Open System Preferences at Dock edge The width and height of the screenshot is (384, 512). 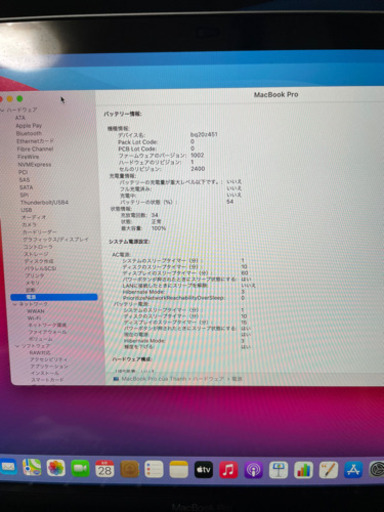pos(377,469)
